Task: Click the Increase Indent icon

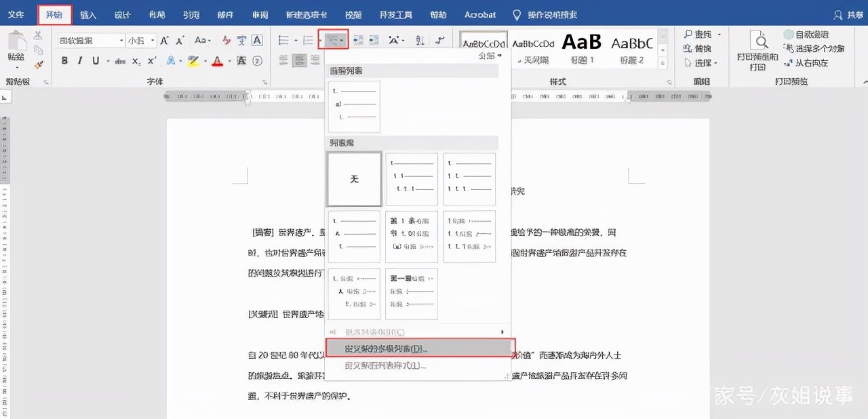Action: pyautogui.click(x=374, y=41)
